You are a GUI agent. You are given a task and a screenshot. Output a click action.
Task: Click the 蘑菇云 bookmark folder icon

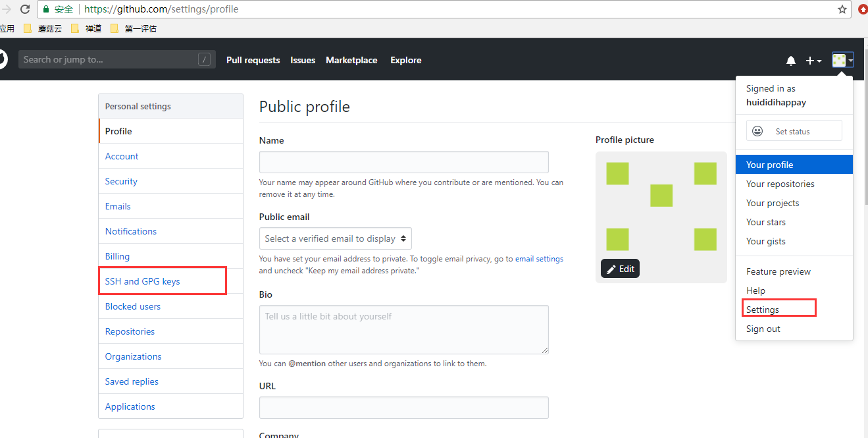(28, 28)
